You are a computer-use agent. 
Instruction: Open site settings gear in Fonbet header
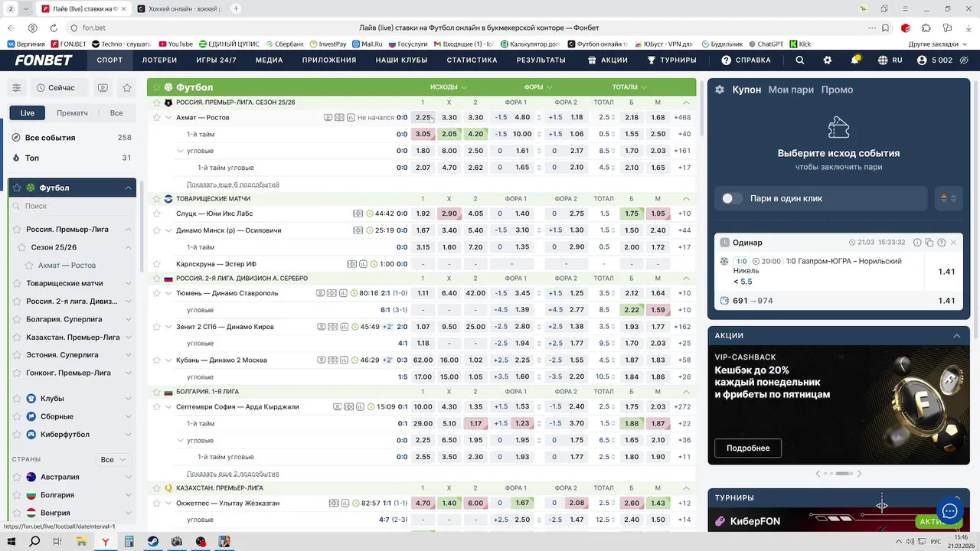click(x=828, y=60)
